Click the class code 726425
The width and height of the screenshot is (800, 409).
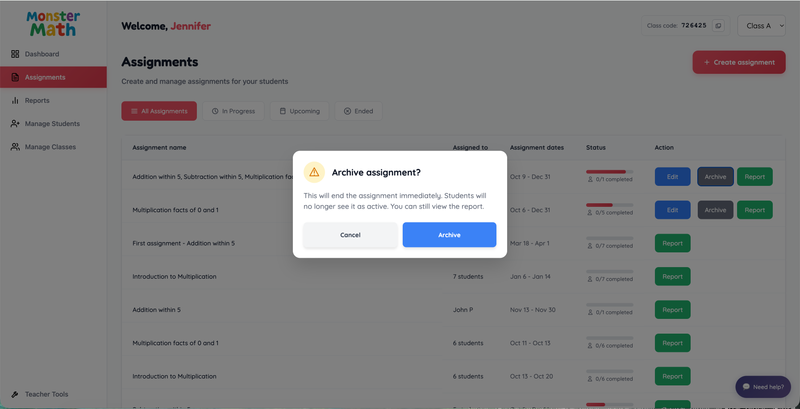(x=694, y=25)
